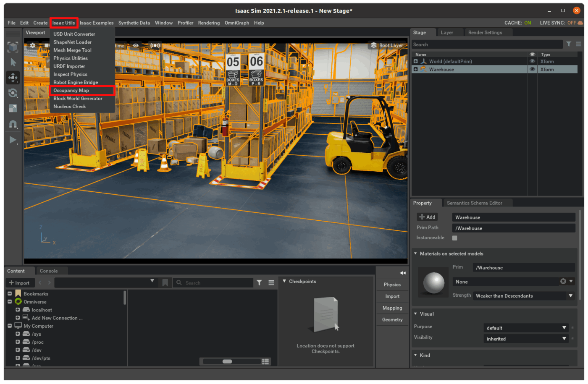Choose the Rotate tool
The image size is (588, 384).
tap(13, 93)
